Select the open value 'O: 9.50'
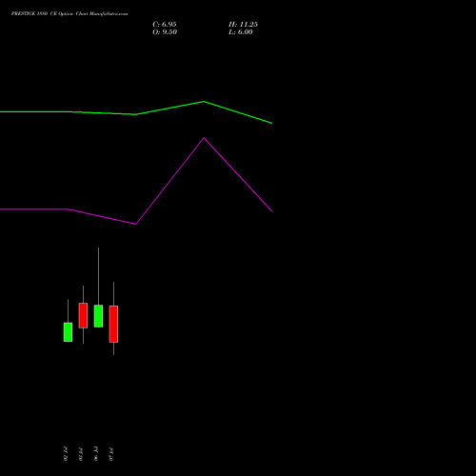The width and height of the screenshot is (476, 476). 165,32
